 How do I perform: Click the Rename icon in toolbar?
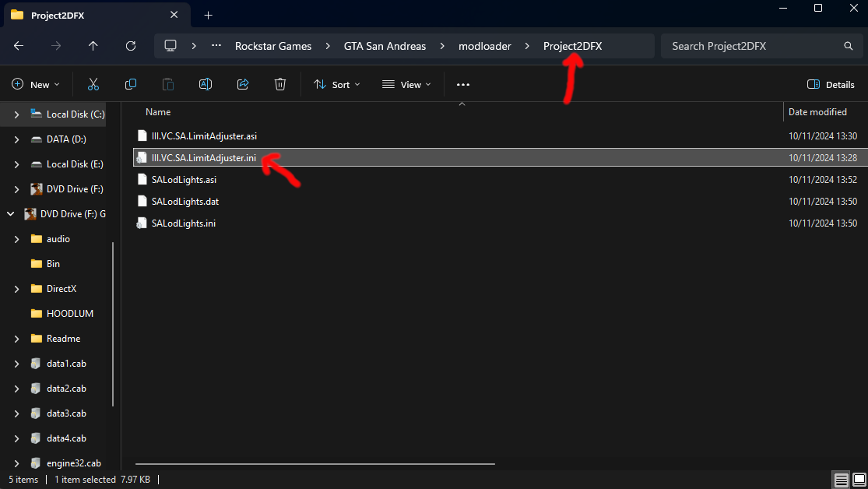point(206,84)
